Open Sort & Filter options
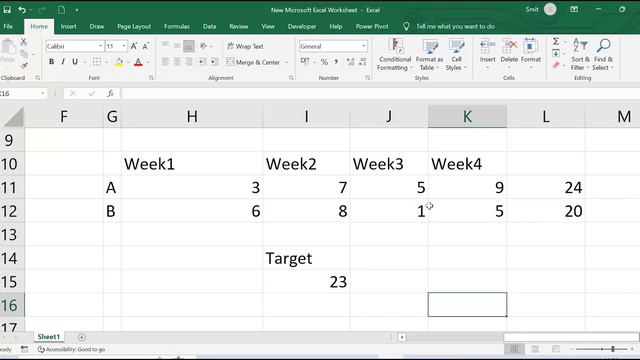This screenshot has width=640, height=360. coord(580,54)
